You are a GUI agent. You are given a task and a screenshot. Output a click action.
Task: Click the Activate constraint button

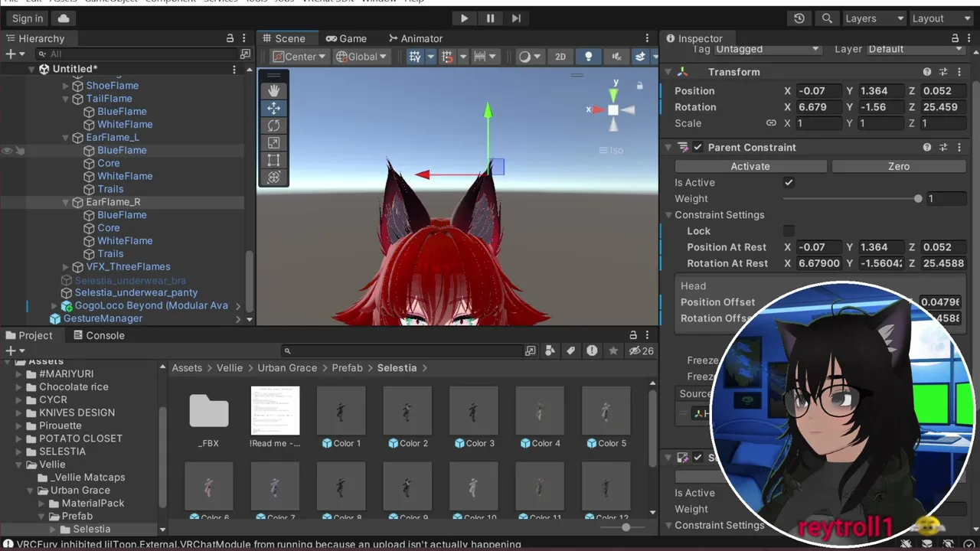click(x=750, y=166)
